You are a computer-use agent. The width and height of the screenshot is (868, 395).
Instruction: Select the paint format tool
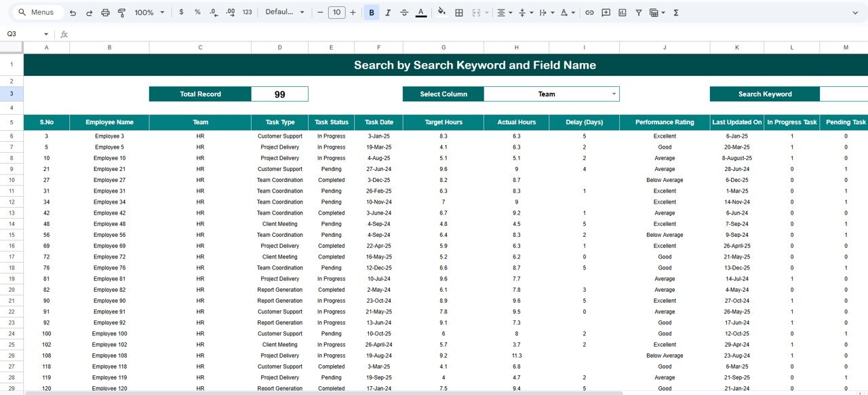click(121, 12)
